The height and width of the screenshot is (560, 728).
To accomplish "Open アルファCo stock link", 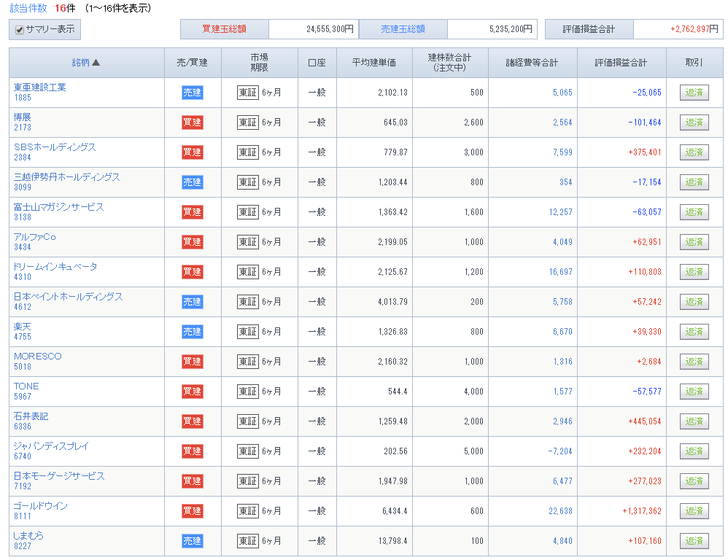I will tap(35, 237).
